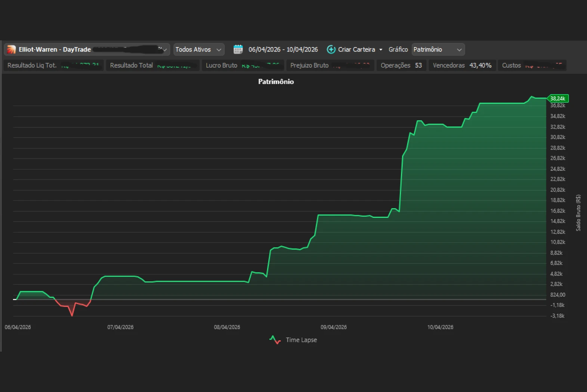Click the 38,24k current value tag
This screenshot has height=392, width=587.
tap(558, 99)
